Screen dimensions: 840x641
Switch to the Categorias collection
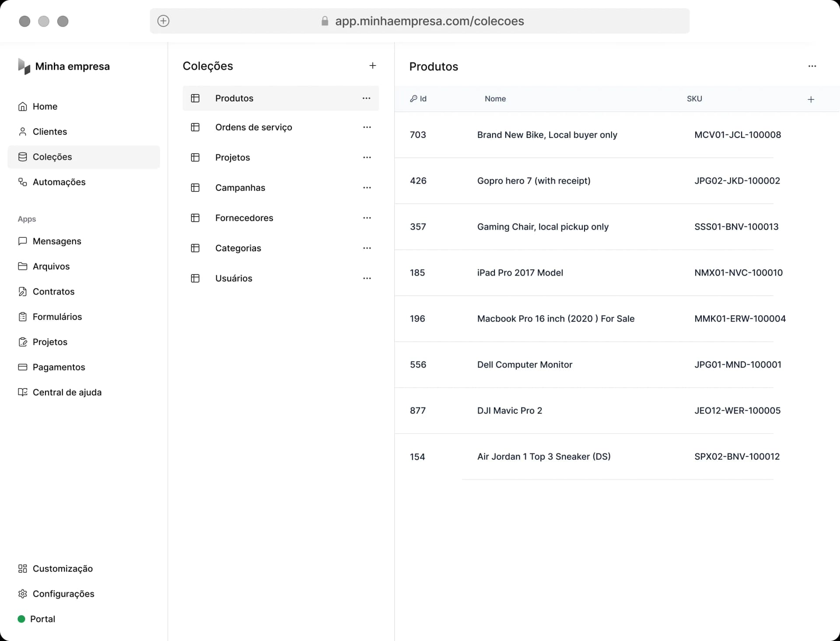click(x=238, y=248)
